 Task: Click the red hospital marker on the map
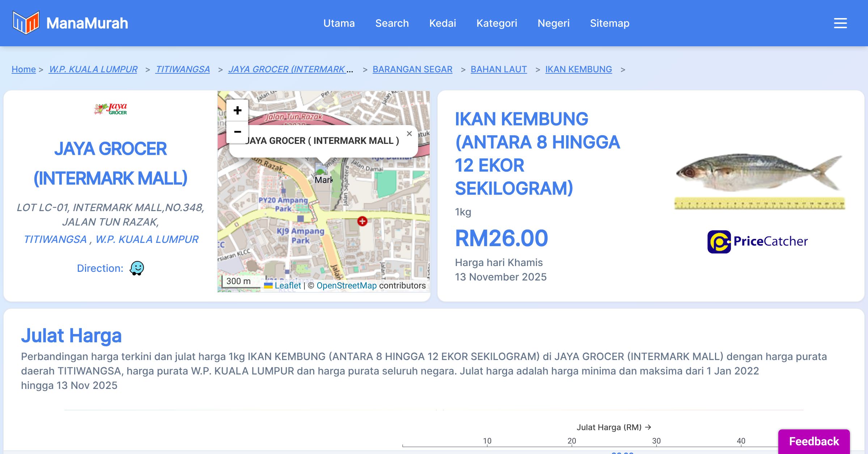point(362,221)
